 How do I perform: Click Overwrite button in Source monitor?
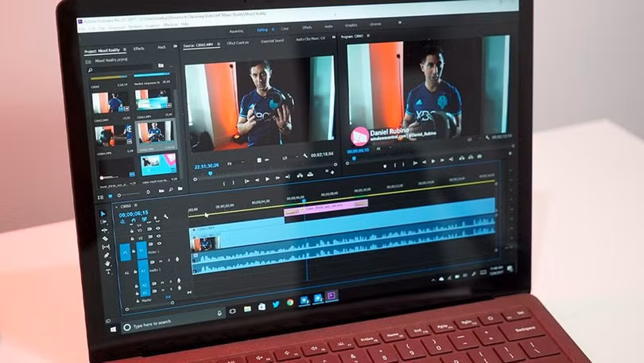point(311,174)
